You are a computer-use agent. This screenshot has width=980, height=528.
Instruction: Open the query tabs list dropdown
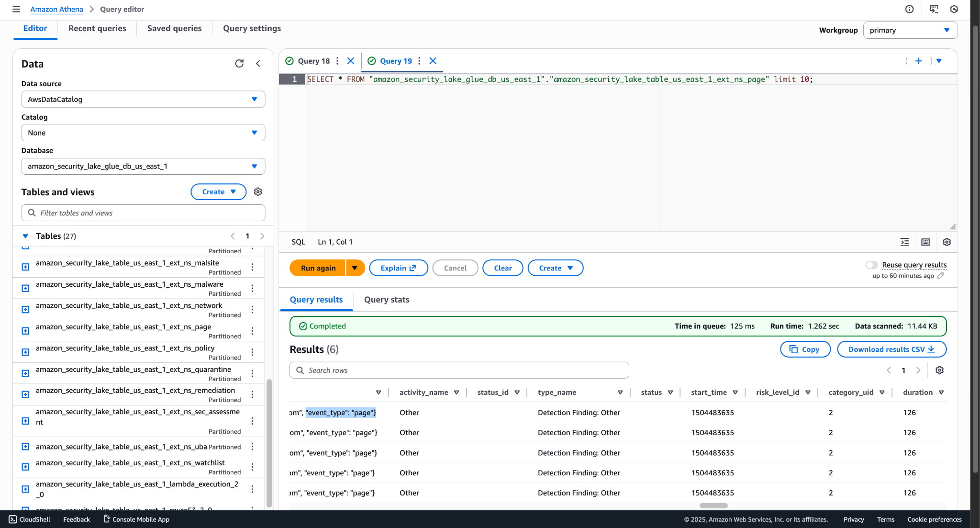tap(939, 61)
